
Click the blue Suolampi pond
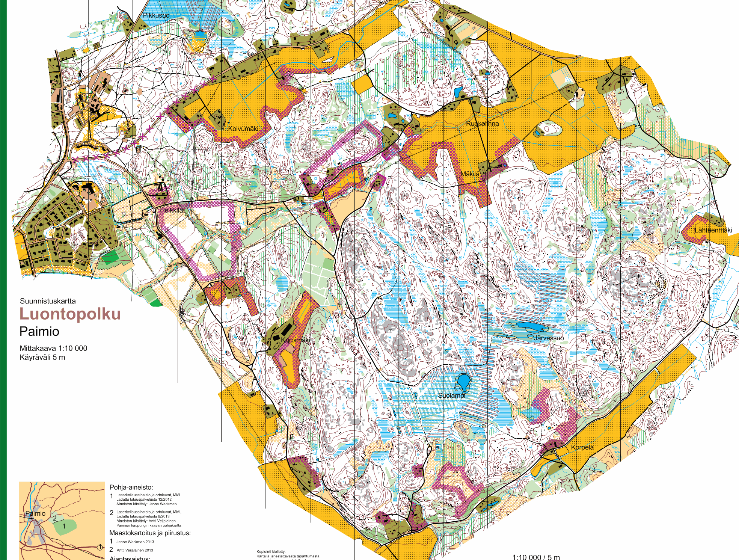pyautogui.click(x=463, y=382)
